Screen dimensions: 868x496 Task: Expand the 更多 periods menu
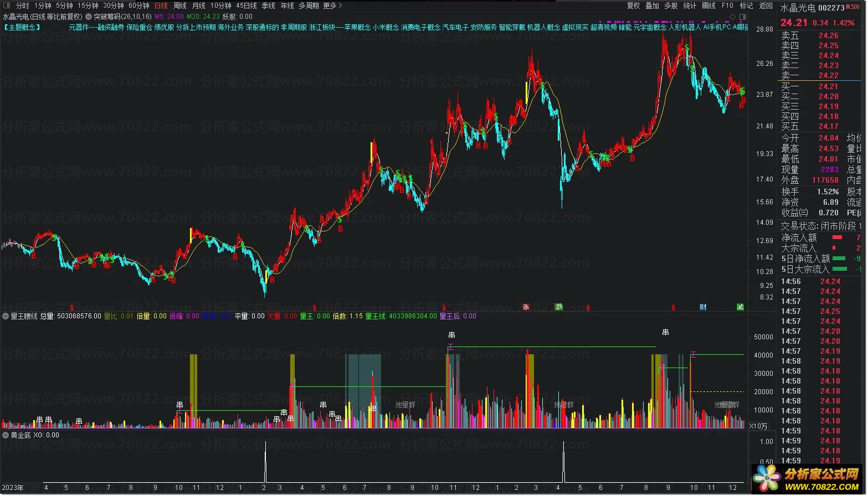(x=332, y=6)
